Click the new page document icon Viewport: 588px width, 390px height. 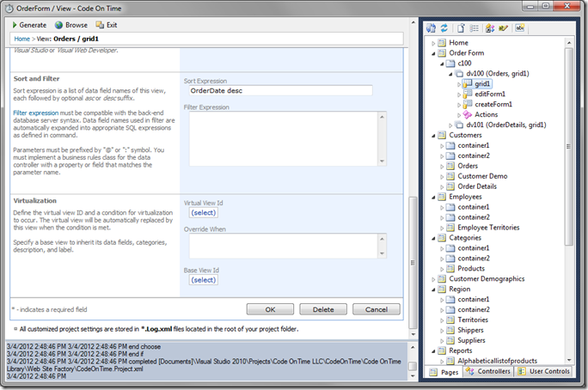click(461, 28)
